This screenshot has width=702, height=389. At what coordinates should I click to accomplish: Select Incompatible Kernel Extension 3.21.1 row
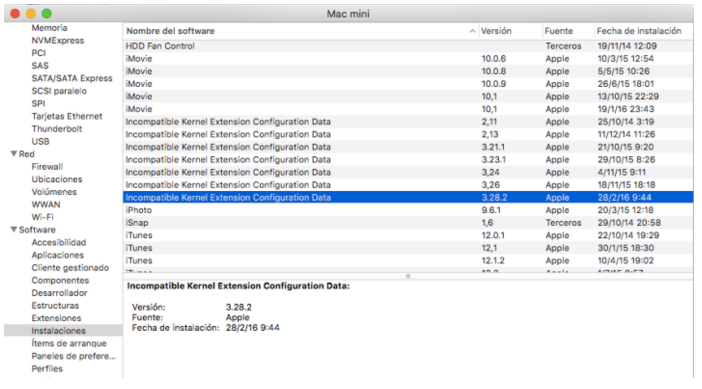[408, 147]
